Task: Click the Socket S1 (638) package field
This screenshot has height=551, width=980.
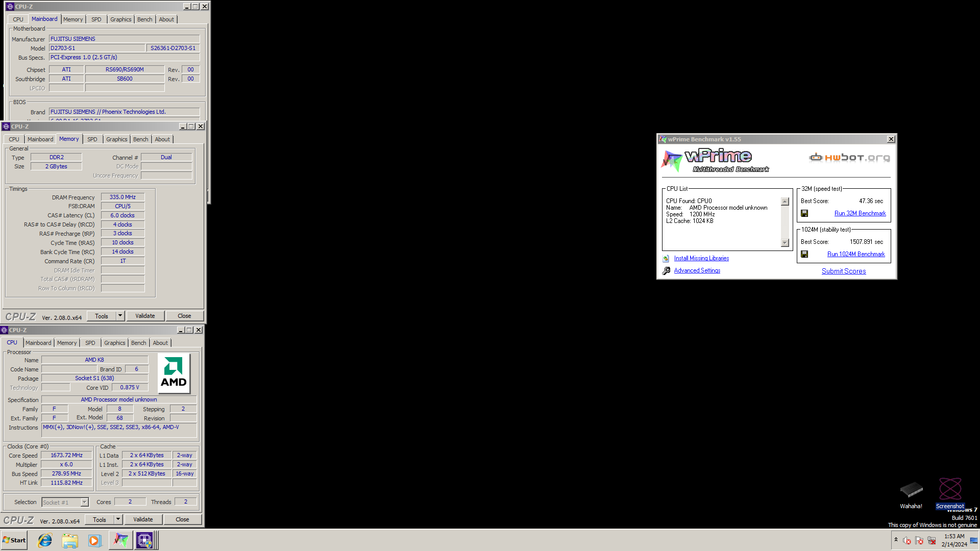Action: pyautogui.click(x=94, y=378)
